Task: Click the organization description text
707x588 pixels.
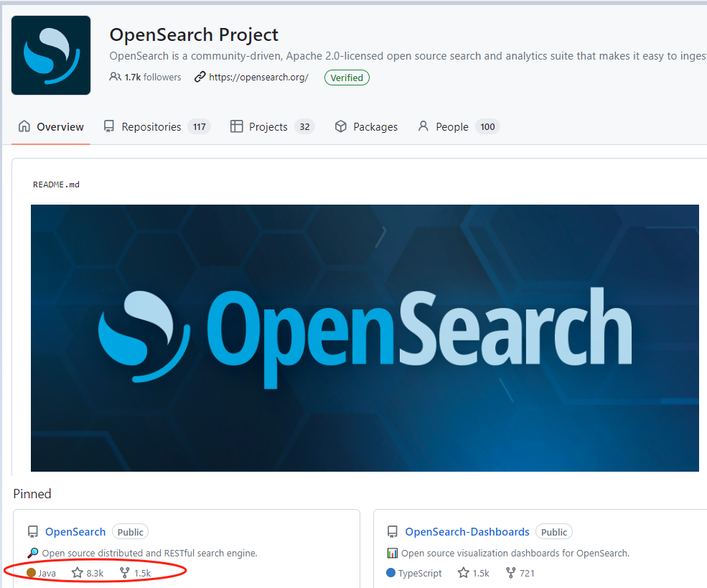Action: pyautogui.click(x=408, y=56)
